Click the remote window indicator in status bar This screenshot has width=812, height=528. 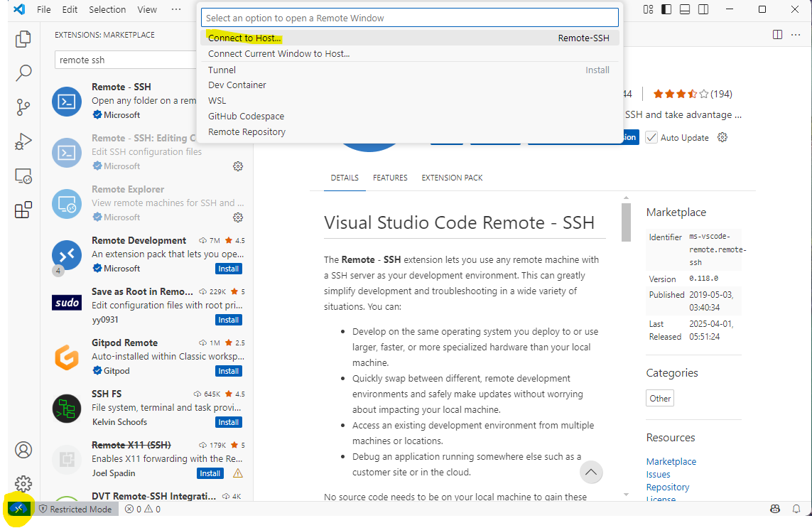click(x=18, y=509)
